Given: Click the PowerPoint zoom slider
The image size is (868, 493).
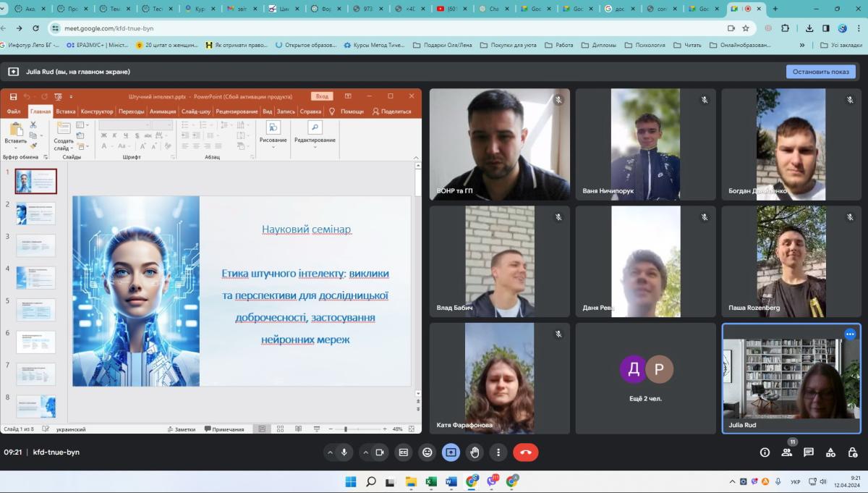Looking at the screenshot, I should click(346, 429).
